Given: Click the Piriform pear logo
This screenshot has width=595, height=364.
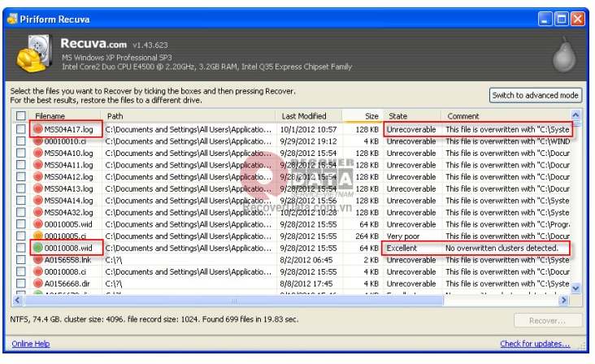Looking at the screenshot, I should (564, 55).
